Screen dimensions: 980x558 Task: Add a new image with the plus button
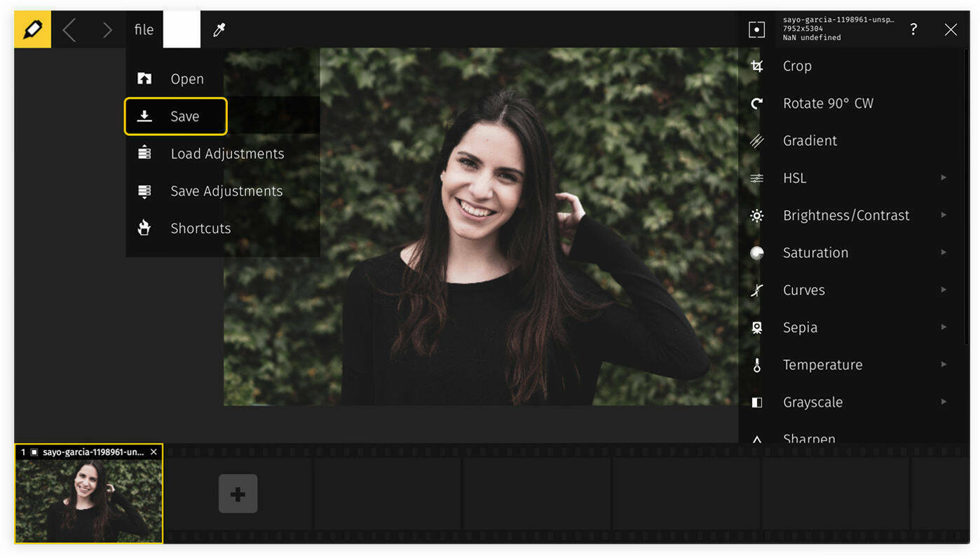click(x=238, y=493)
